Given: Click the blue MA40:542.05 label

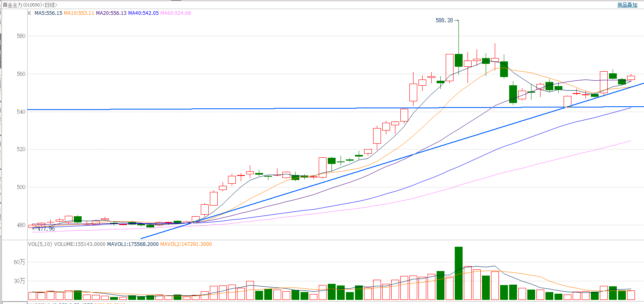Looking at the screenshot, I should (x=143, y=13).
